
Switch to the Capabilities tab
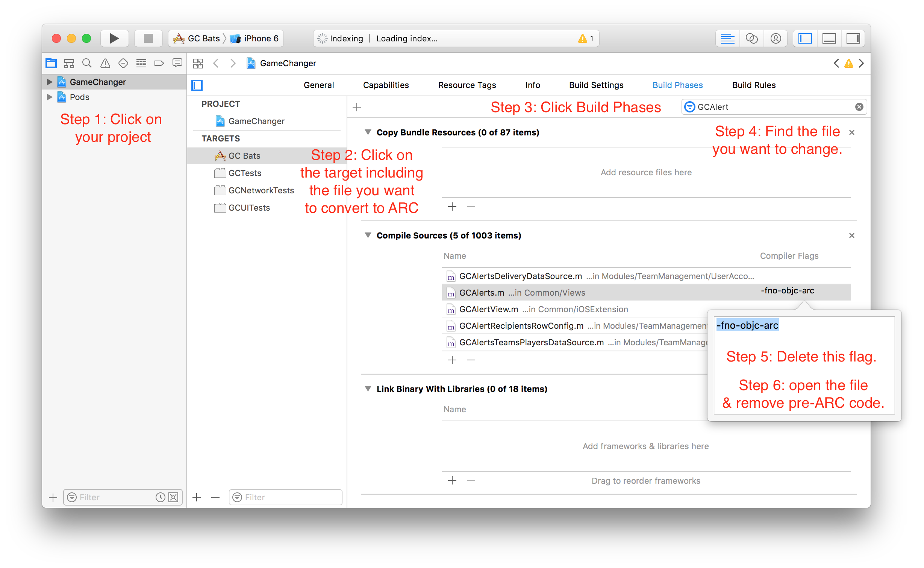pyautogui.click(x=386, y=85)
